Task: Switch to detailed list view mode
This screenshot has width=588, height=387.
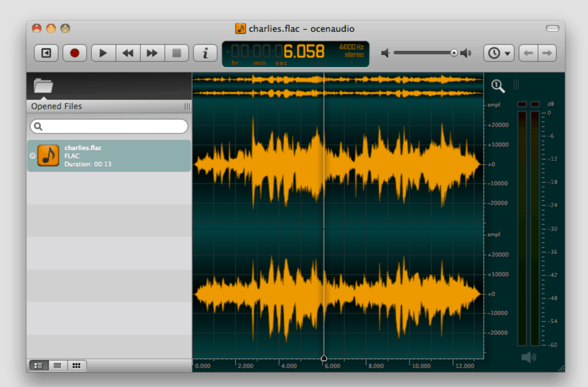Action: click(x=39, y=366)
